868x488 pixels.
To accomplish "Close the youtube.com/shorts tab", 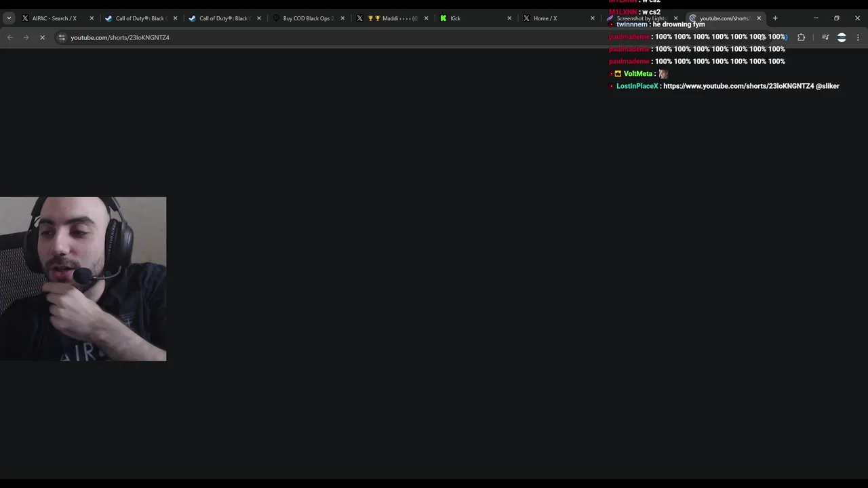I will pos(759,18).
